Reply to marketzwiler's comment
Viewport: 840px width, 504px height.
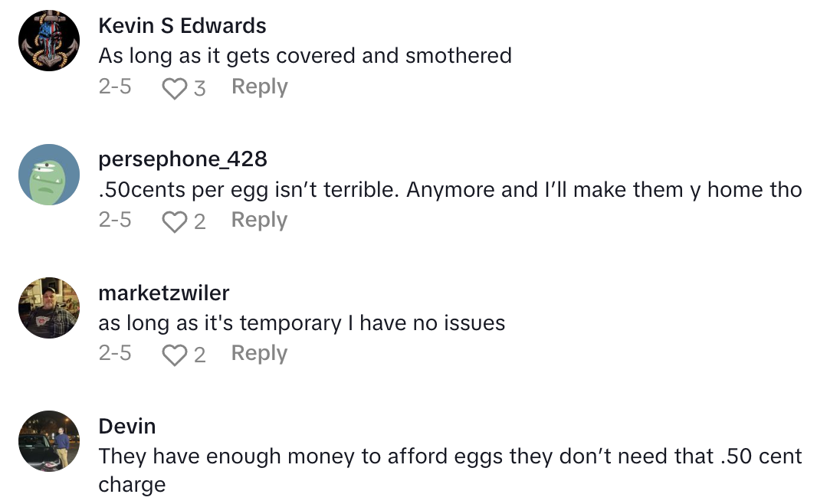click(259, 354)
